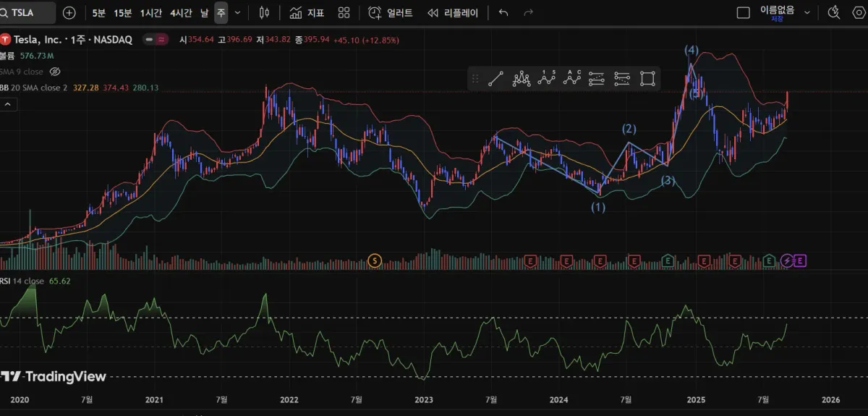The image size is (868, 416).
Task: Open the layout selection square icon
Action: 743,12
